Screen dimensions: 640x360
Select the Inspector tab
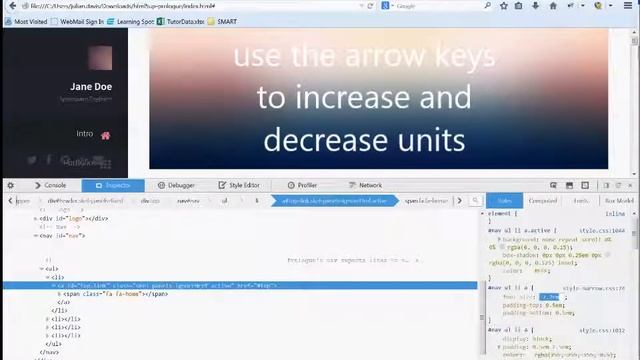pyautogui.click(x=113, y=185)
